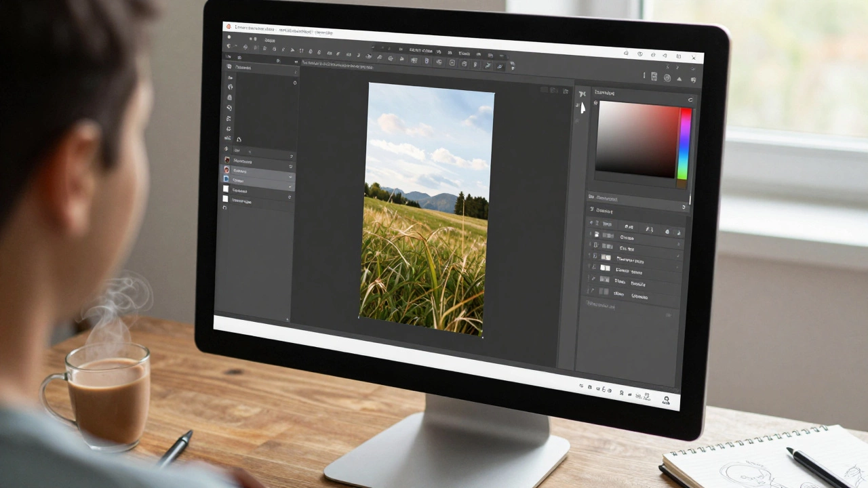Viewport: 868px width, 488px height.
Task: Select the left list row with blue thumbnail
Action: (258, 181)
